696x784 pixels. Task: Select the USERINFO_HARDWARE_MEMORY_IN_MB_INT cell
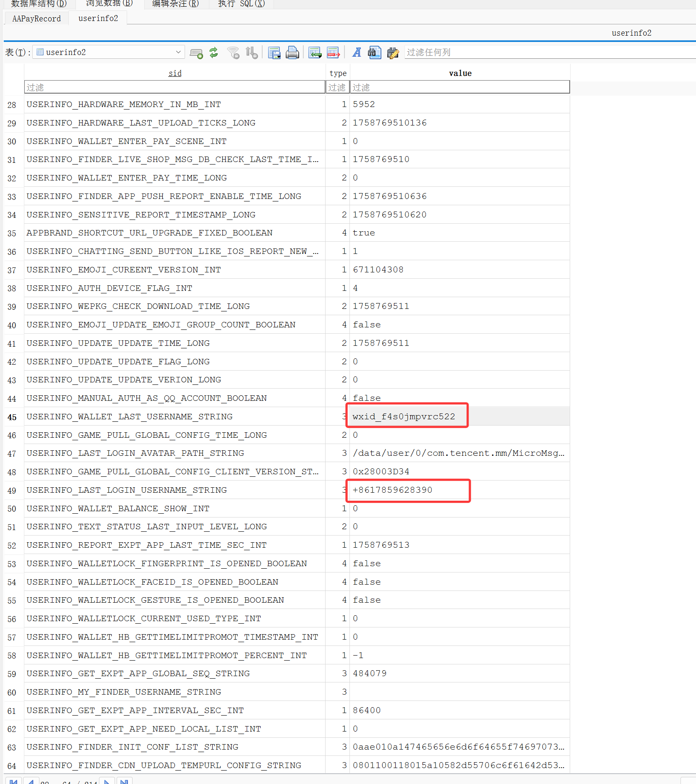click(x=175, y=104)
